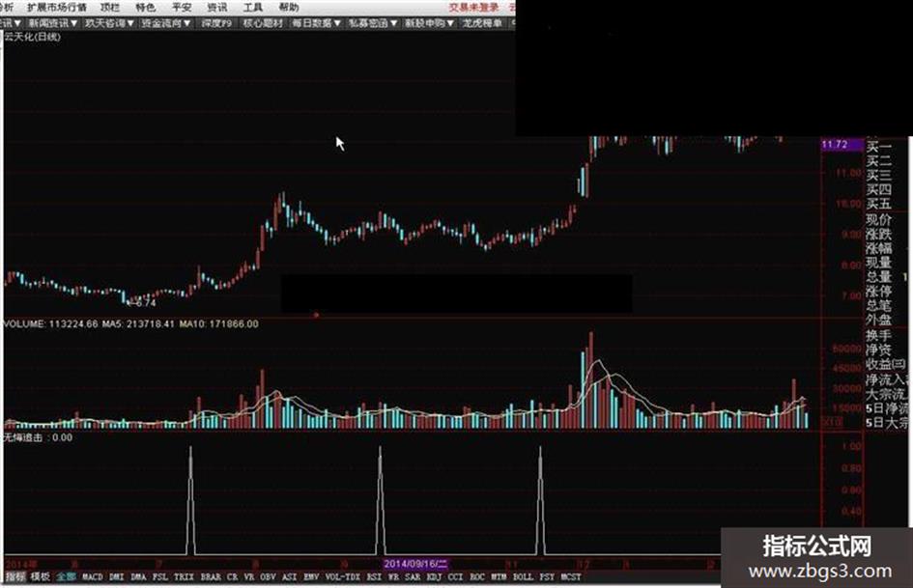Viewport: 913px width, 588px height.
Task: Expand the 新闻资讯 dropdown
Action: tap(53, 23)
